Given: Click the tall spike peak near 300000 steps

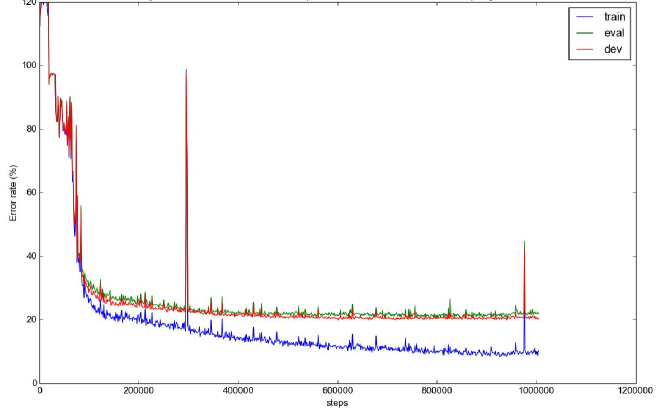Looking at the screenshot, I should tap(186, 70).
